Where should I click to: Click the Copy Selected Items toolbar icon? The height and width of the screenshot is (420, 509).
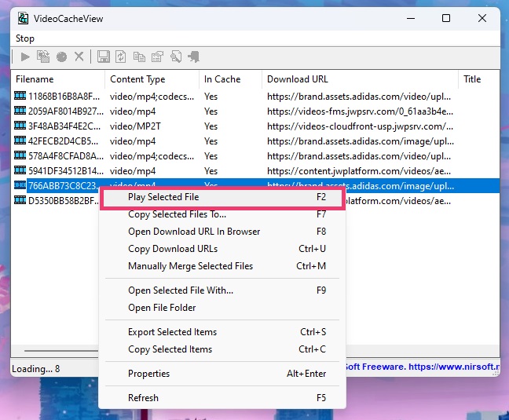pos(139,57)
